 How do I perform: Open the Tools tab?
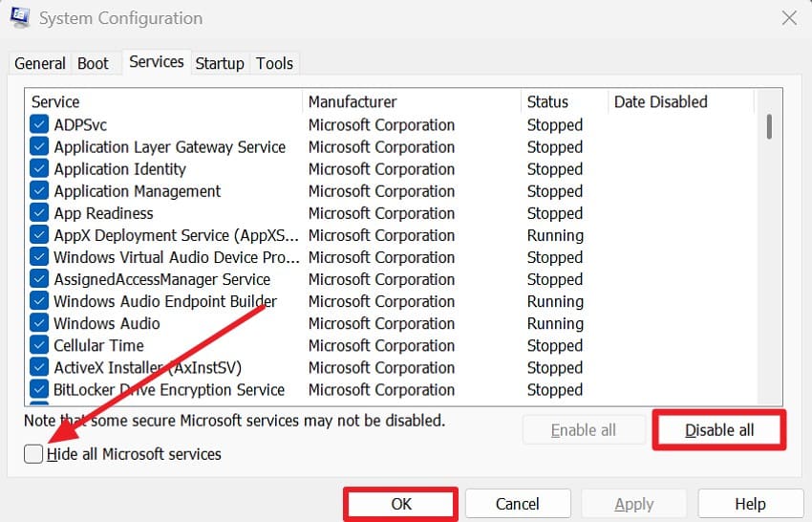(x=274, y=63)
